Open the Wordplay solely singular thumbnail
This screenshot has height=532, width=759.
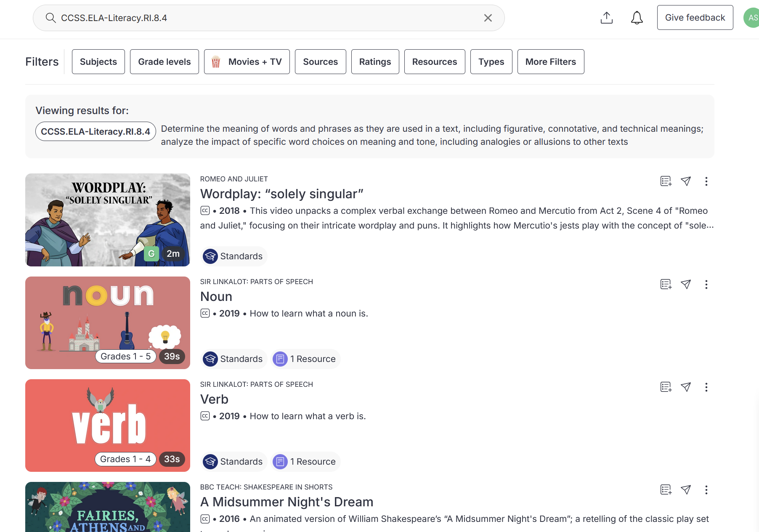click(108, 220)
